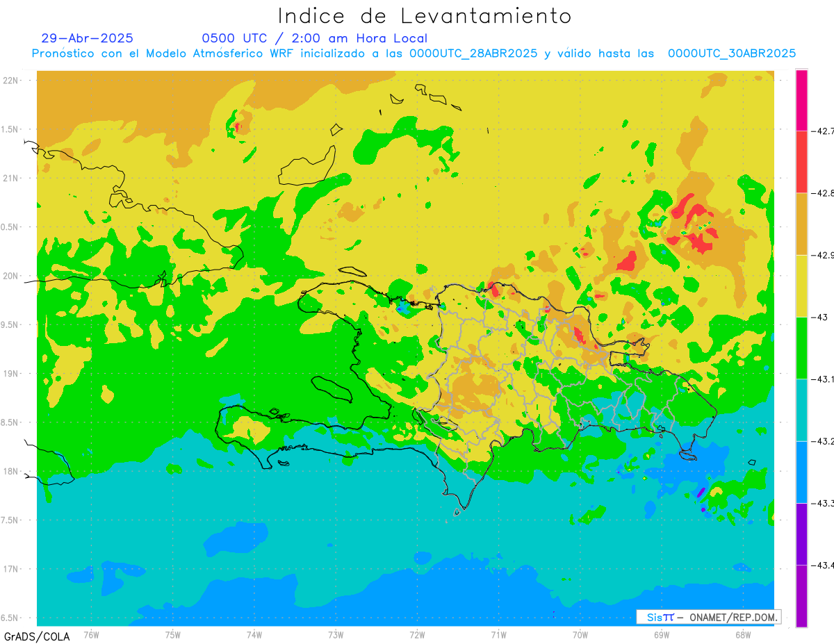
Task: Click the '74W' longitude label
Action: (x=254, y=635)
